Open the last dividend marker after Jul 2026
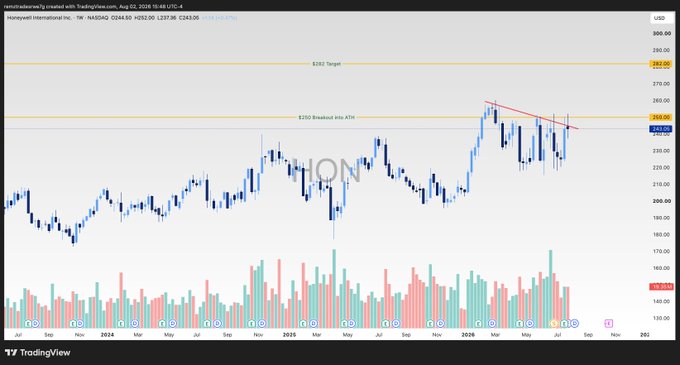The height and width of the screenshot is (365, 680). (575, 323)
